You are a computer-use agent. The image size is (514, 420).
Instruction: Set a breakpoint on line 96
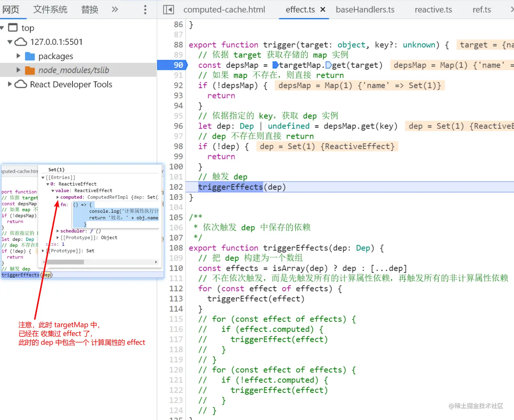pos(178,126)
